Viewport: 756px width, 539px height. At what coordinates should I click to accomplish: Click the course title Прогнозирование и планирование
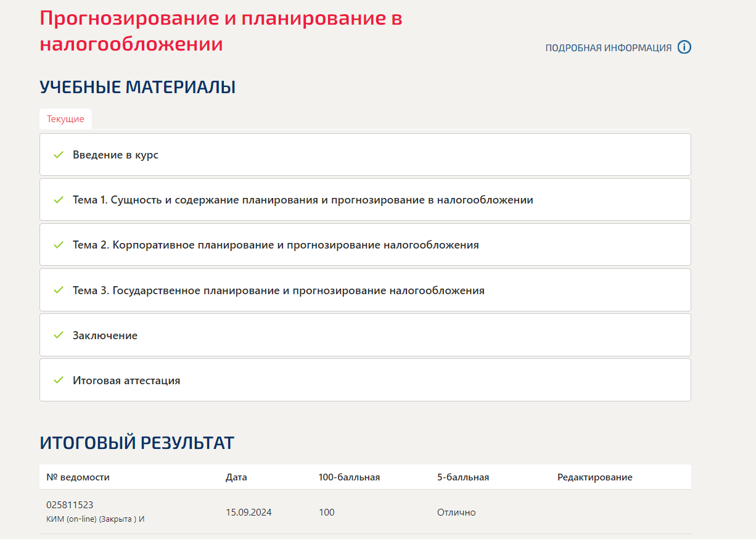(x=221, y=31)
